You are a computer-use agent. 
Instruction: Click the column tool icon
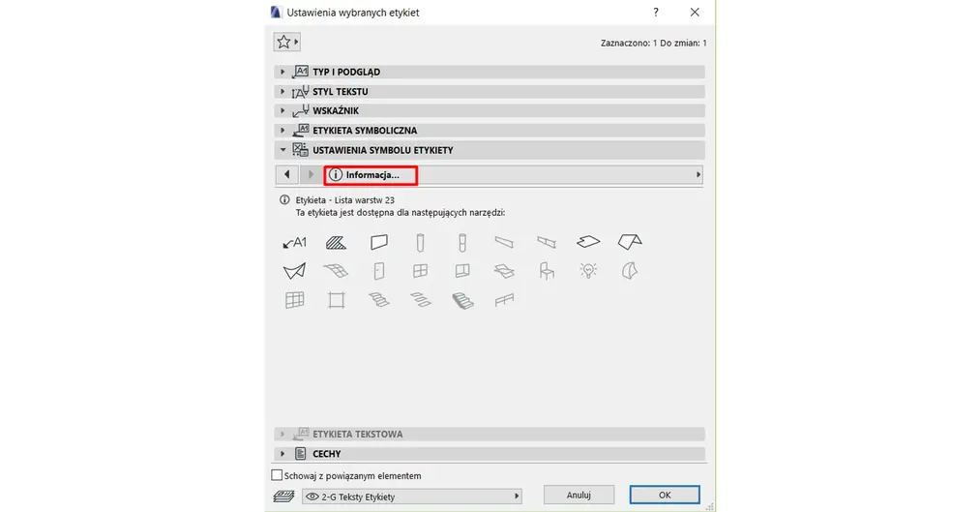click(x=421, y=243)
